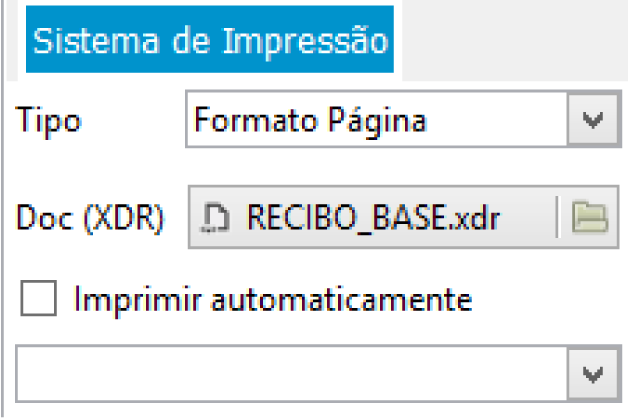Click the chevron at the right of Formato Página

pyautogui.click(x=593, y=121)
